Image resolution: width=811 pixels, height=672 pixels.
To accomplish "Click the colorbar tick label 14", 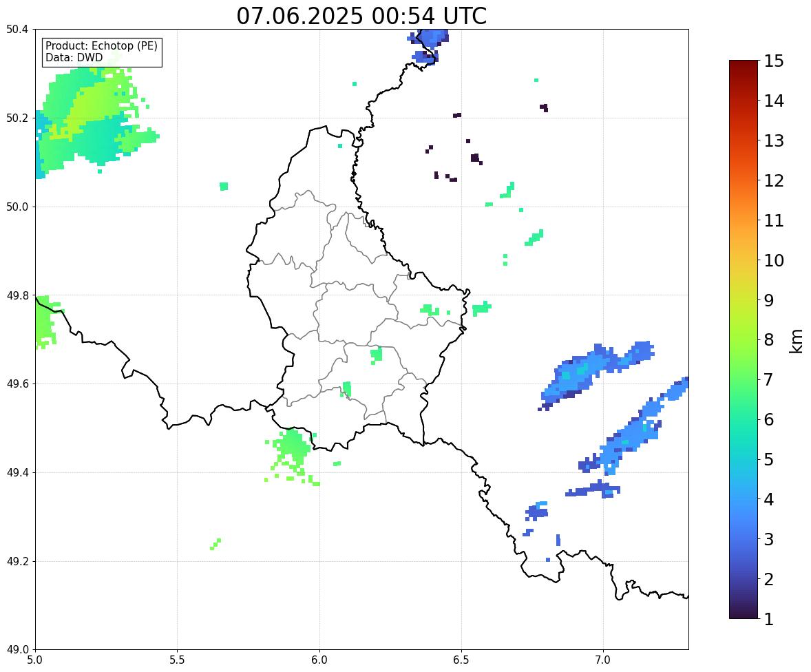I will [774, 101].
